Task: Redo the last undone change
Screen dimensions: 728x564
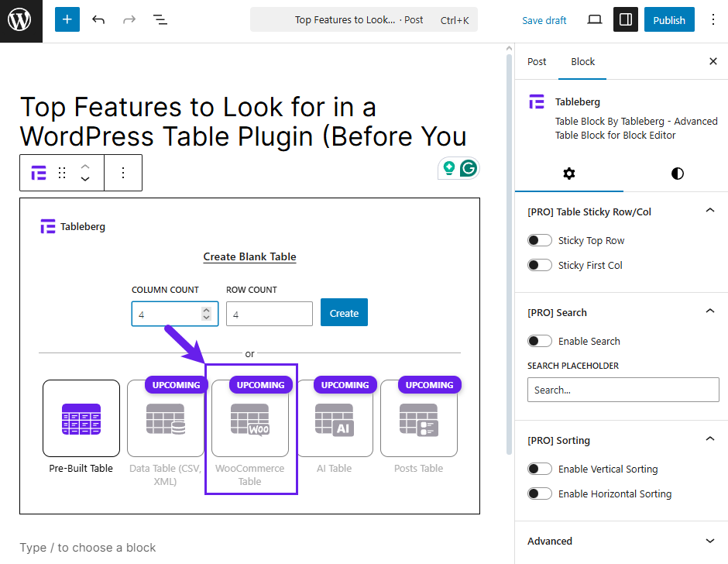Action: tap(129, 19)
